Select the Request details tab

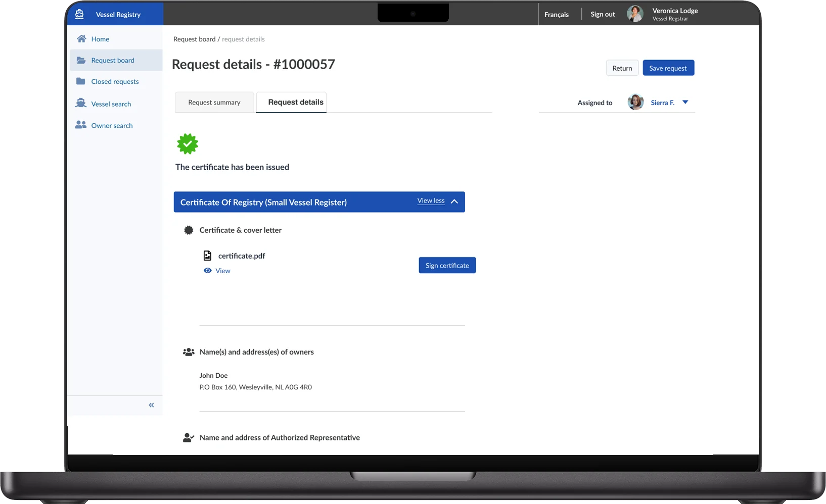pos(291,102)
